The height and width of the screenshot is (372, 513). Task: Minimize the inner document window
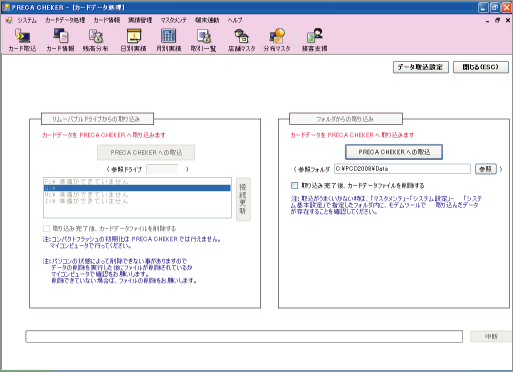(x=488, y=21)
